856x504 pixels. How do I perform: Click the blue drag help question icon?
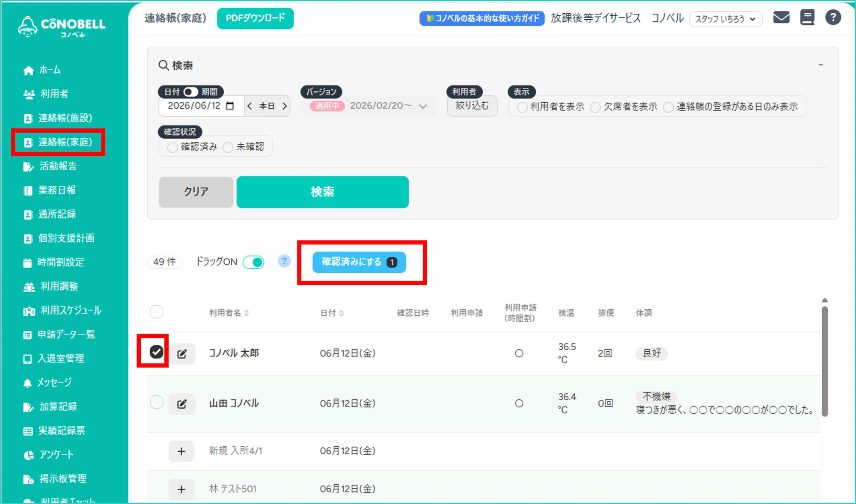pos(284,261)
